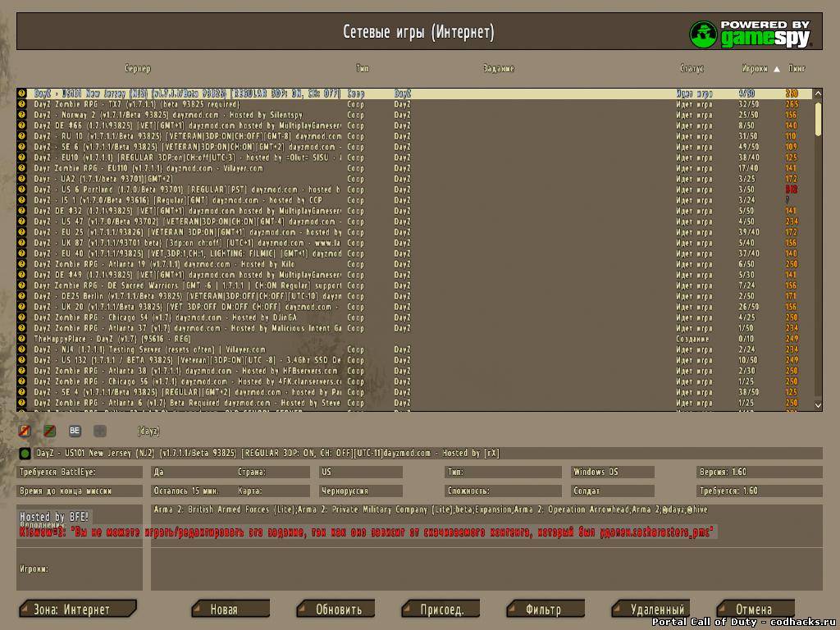The width and height of the screenshot is (840, 630).
Task: Click the sort arrow next to the Игроки column
Action: 777,69
